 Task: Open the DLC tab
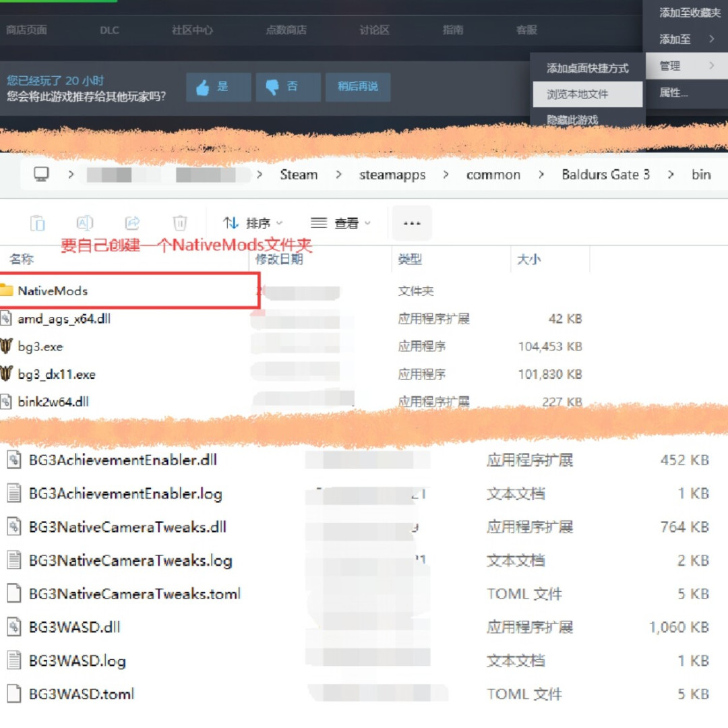pyautogui.click(x=109, y=30)
